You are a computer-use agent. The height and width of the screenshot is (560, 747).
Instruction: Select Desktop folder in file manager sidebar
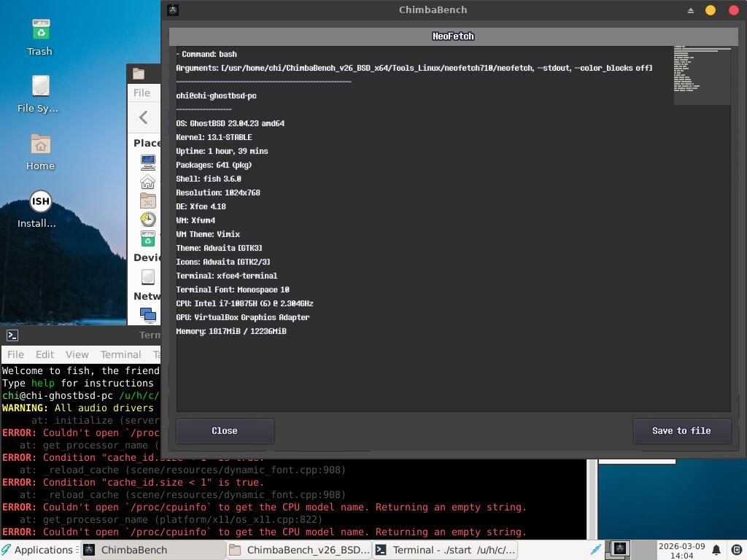pyautogui.click(x=147, y=201)
